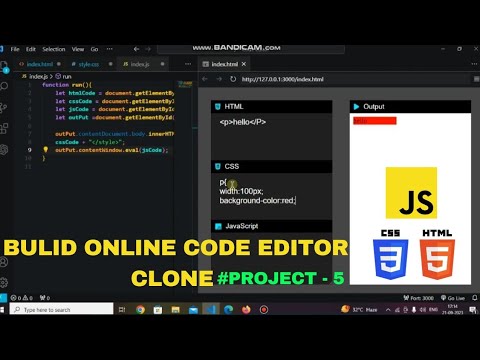This screenshot has height=360, width=480.
Task: Open notifications bell in status bar
Action: tap(475, 298)
